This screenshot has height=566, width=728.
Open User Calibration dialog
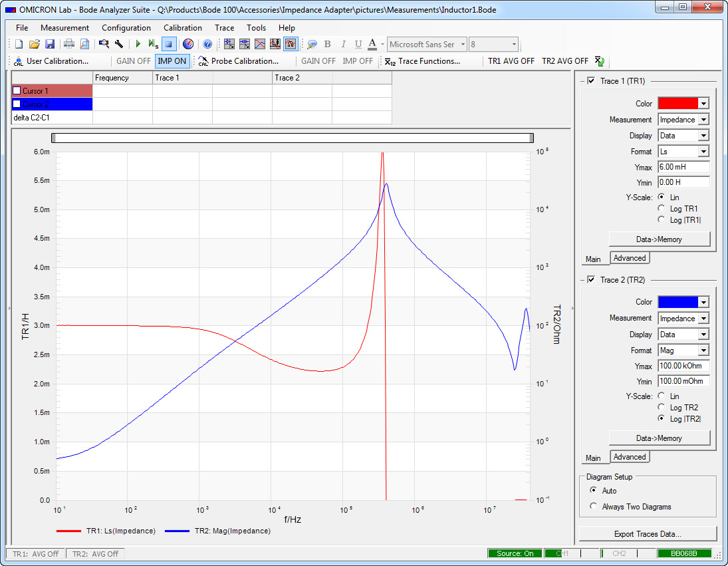coord(51,61)
